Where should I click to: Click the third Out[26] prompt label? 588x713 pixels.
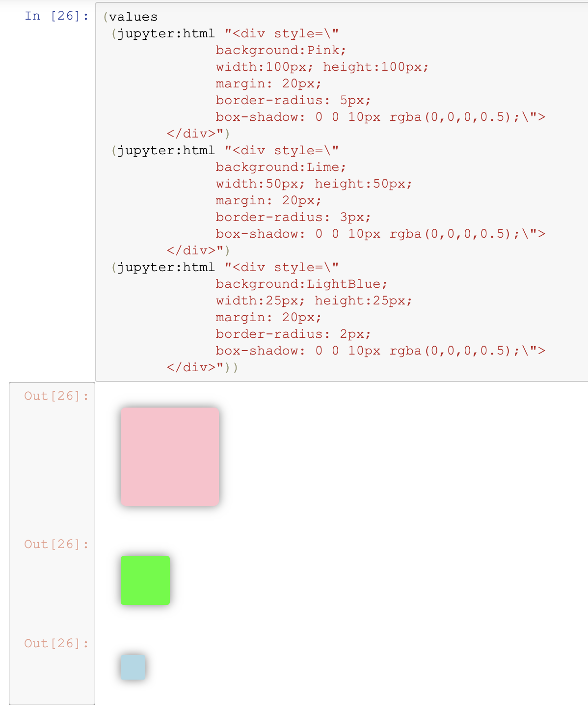56,643
